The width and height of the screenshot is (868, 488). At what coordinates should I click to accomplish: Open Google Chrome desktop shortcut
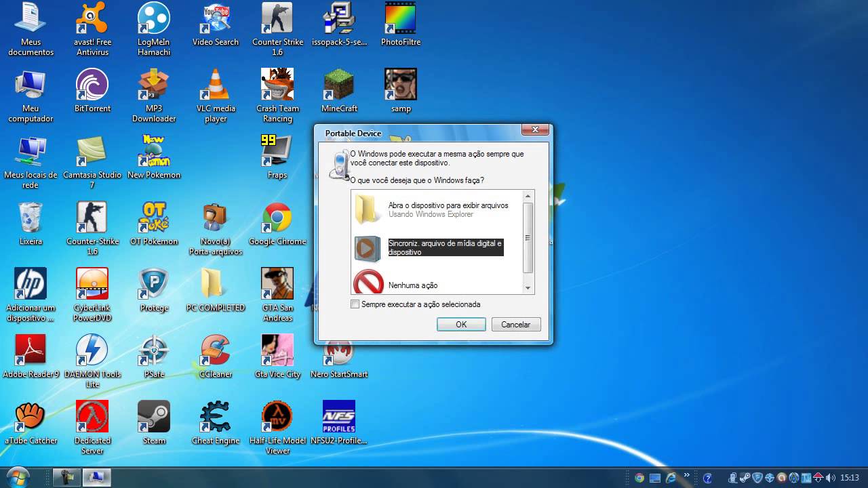click(277, 224)
